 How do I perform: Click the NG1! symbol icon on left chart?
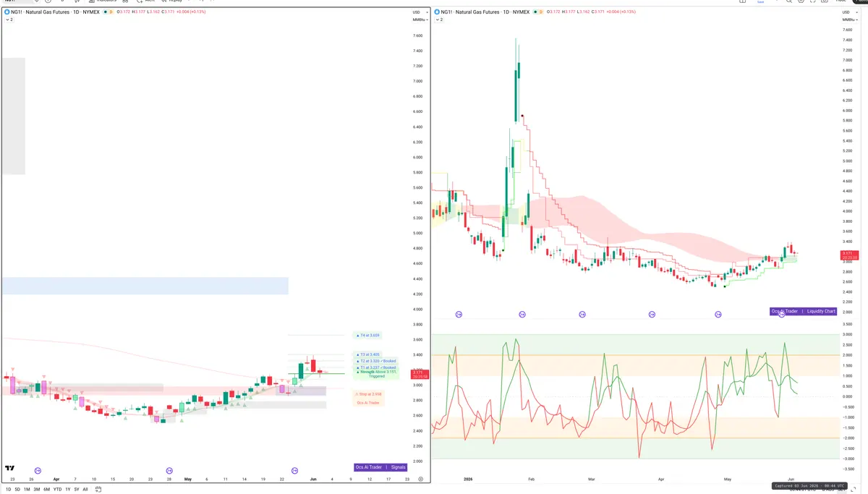pyautogui.click(x=7, y=12)
